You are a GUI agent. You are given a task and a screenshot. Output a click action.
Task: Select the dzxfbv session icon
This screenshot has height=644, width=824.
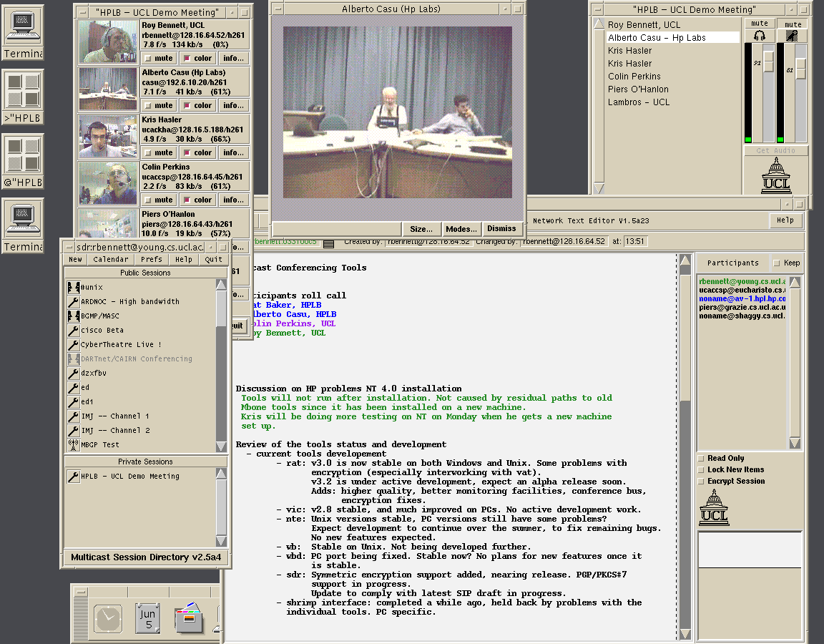pyautogui.click(x=74, y=373)
